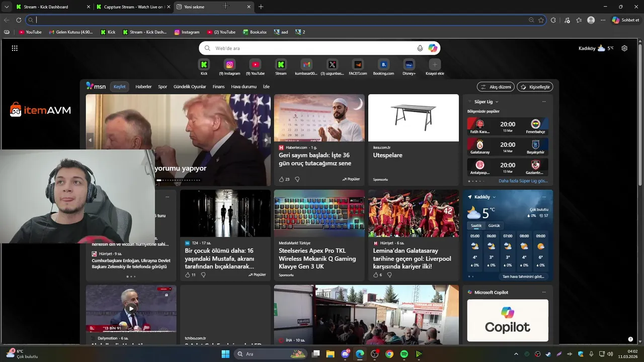Play the Dailymotion video thumbnail

(x=131, y=309)
